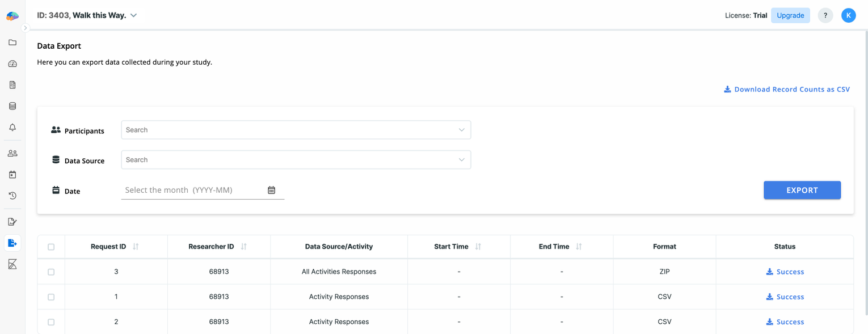Open the calendar picker beside the Date field
868x334 pixels.
click(x=271, y=189)
